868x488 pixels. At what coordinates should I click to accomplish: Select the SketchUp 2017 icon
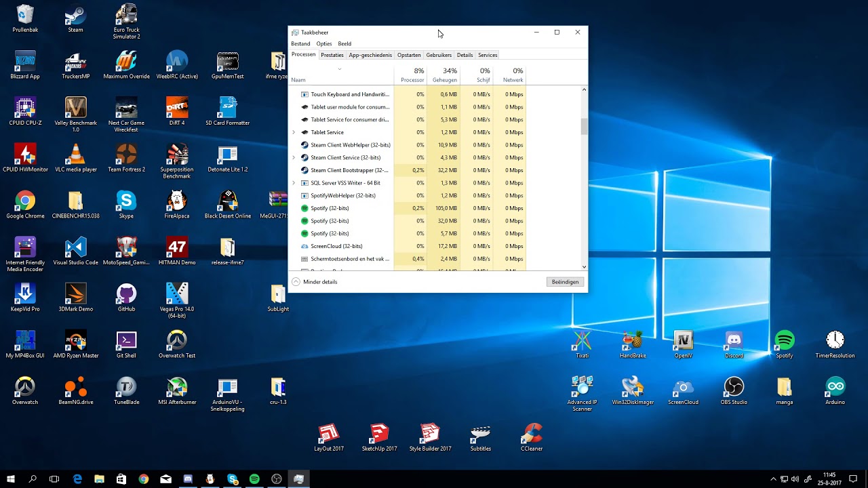coord(379,437)
